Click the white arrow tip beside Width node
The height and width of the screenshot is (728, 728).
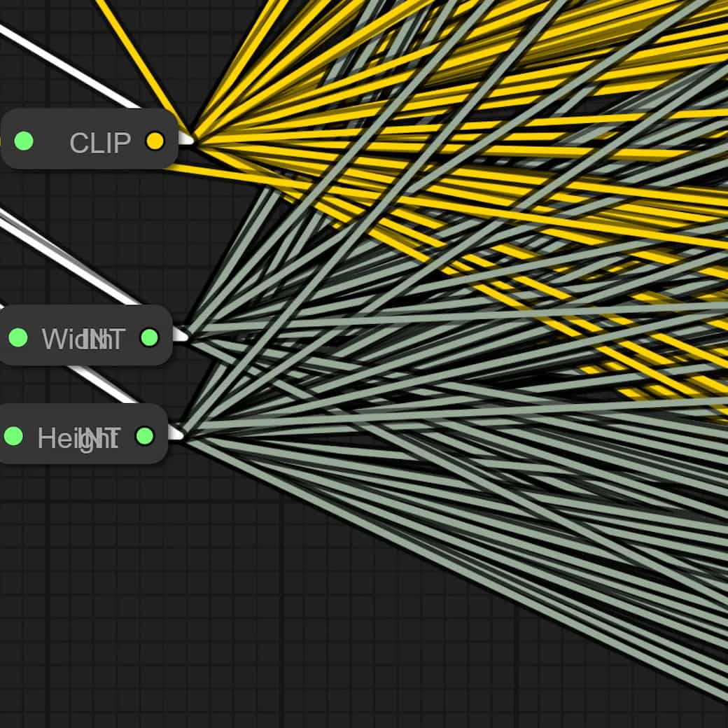click(x=181, y=336)
